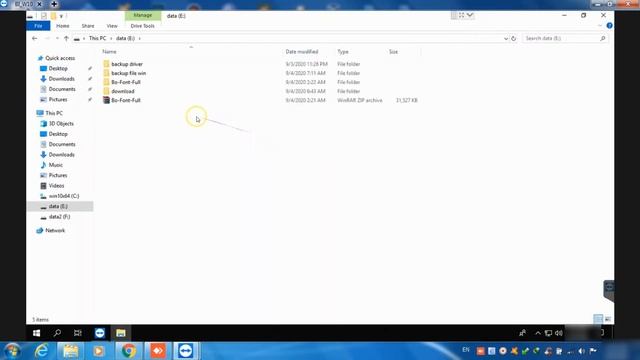Click search magnifier in Explorer search box

(602, 38)
